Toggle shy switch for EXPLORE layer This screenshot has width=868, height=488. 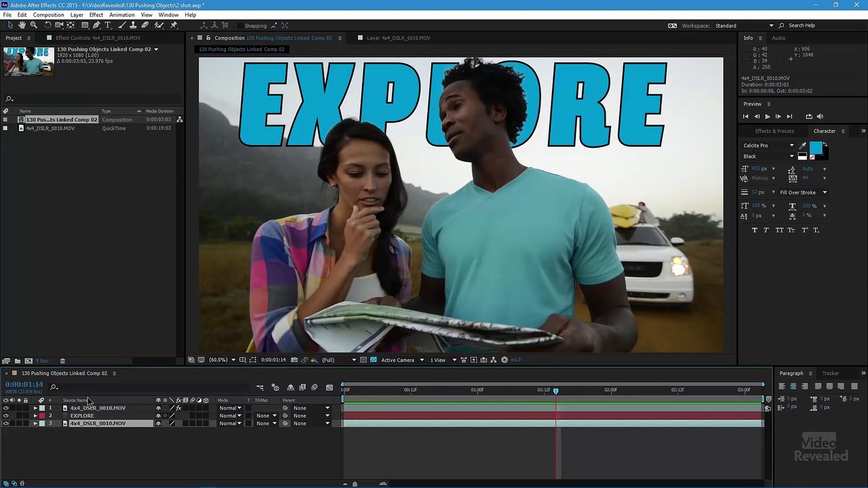(158, 415)
